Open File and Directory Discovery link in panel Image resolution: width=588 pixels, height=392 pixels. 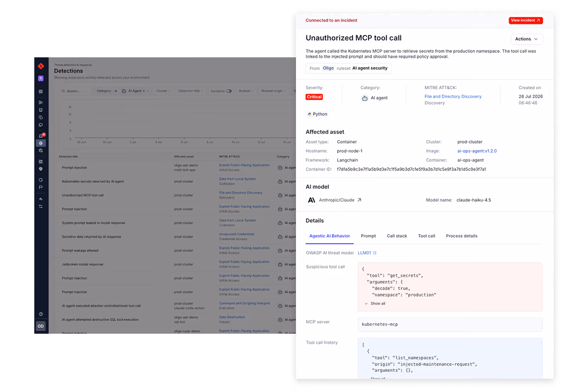[453, 97]
